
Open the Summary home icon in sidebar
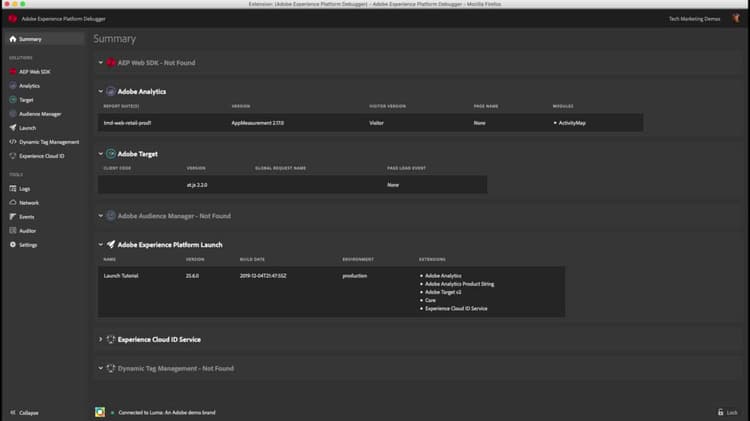[x=13, y=39]
